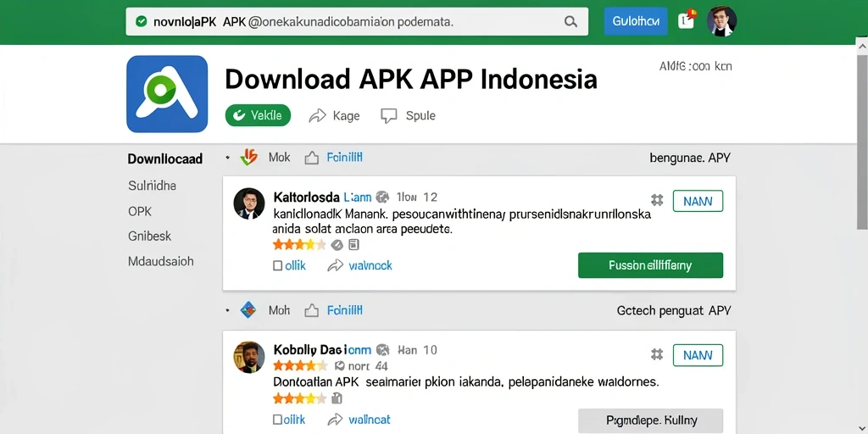Click the green checkmark icon in search field
The width and height of the screenshot is (868, 434).
coord(142,21)
